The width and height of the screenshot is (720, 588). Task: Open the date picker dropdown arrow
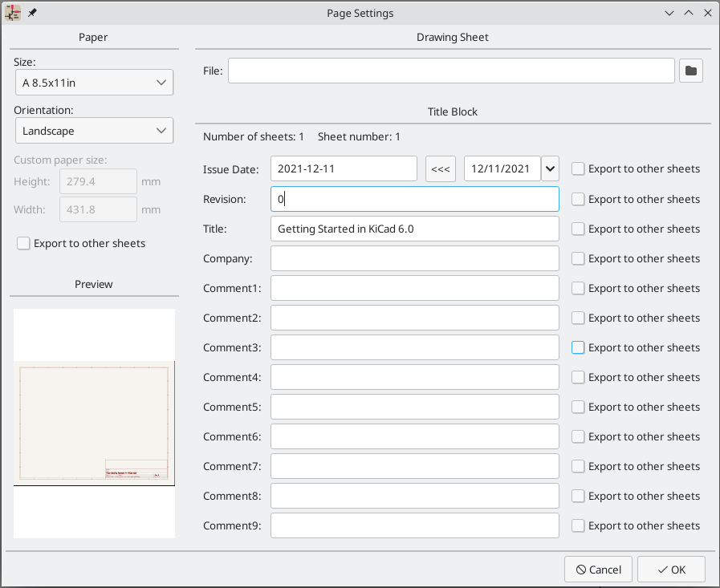tap(550, 168)
